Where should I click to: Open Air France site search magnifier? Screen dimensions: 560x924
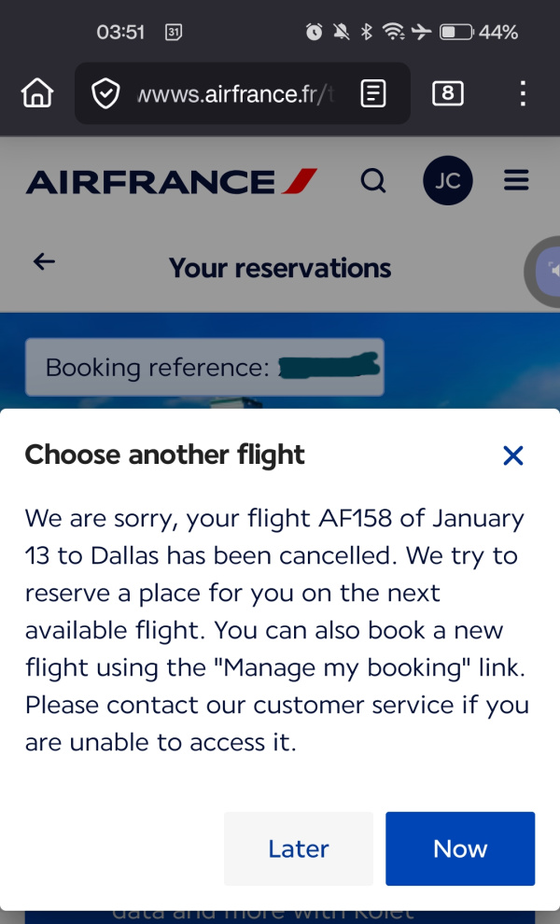[x=373, y=181]
